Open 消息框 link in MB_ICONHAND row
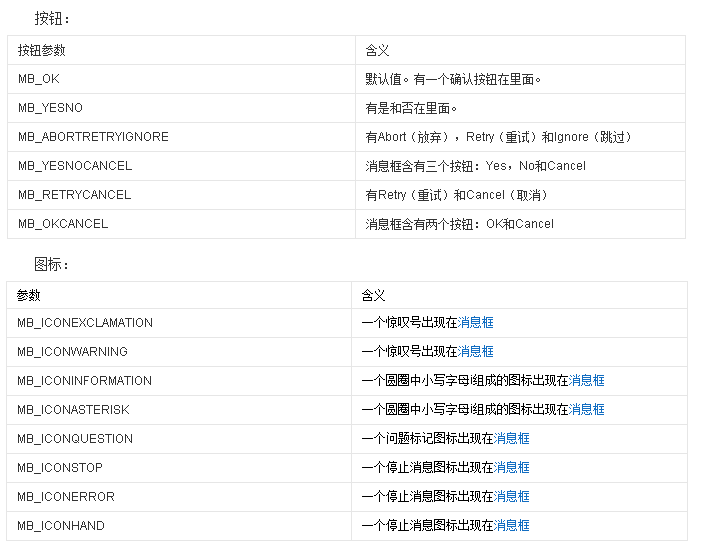Viewport: 709px width, 558px height. [x=511, y=525]
